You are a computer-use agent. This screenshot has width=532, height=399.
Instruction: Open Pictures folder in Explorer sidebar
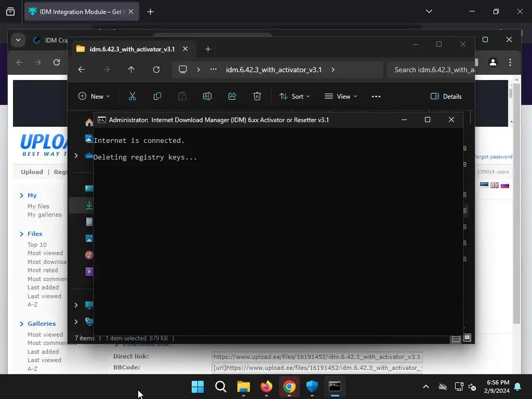pos(89,238)
